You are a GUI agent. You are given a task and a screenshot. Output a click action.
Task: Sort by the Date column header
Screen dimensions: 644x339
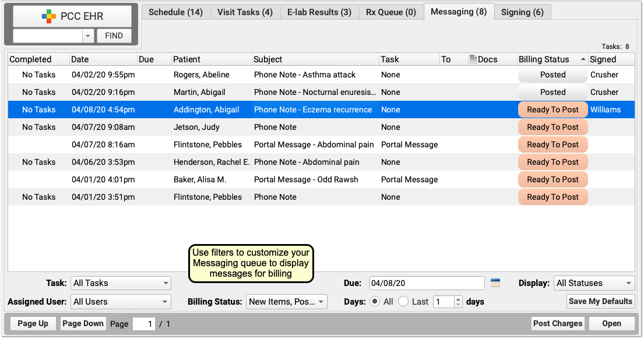tap(103, 59)
